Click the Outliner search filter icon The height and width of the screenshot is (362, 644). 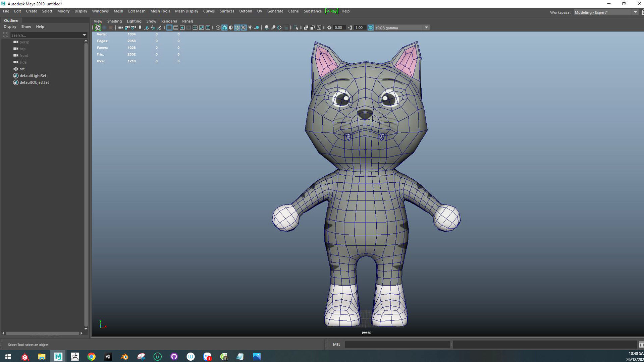tap(5, 35)
